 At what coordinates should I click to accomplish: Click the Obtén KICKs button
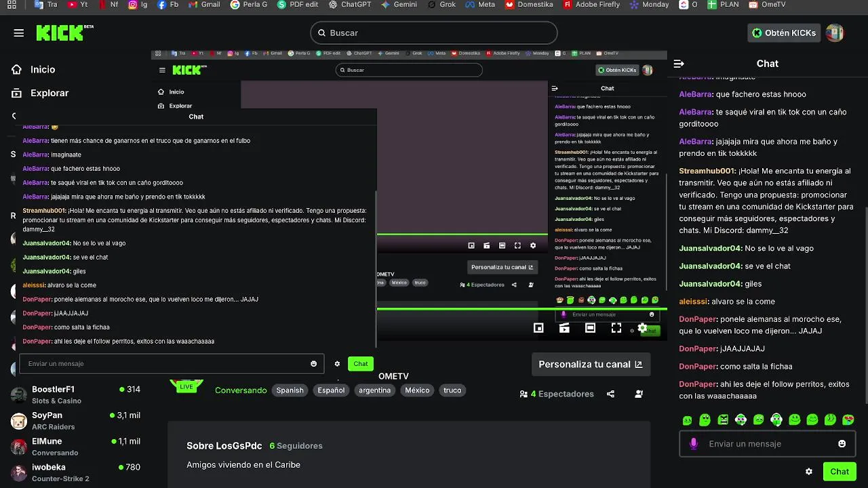(784, 33)
